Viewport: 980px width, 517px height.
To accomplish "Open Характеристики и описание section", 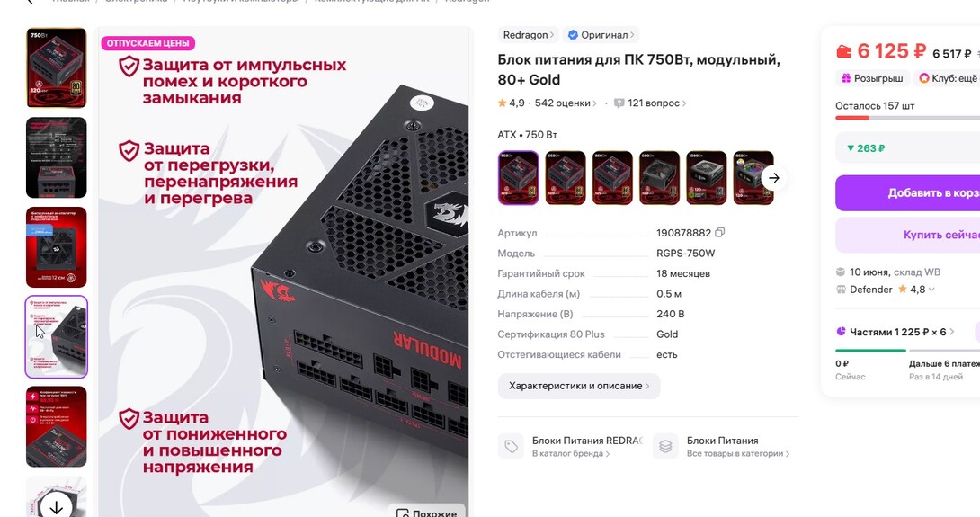I will 579,386.
